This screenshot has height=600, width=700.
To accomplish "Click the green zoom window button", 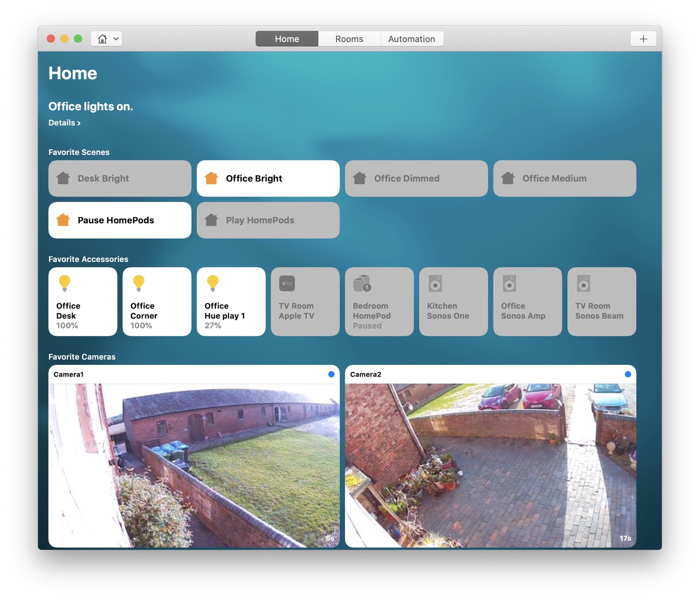I will (78, 39).
